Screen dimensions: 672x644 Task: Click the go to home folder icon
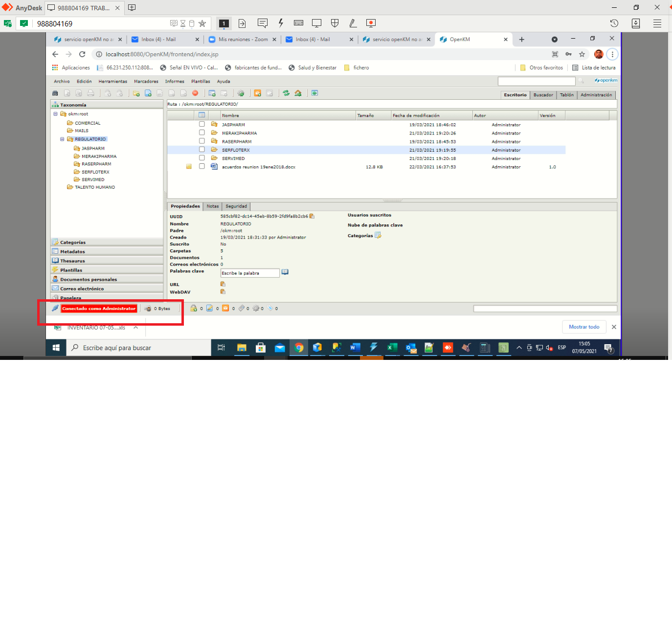click(x=298, y=93)
